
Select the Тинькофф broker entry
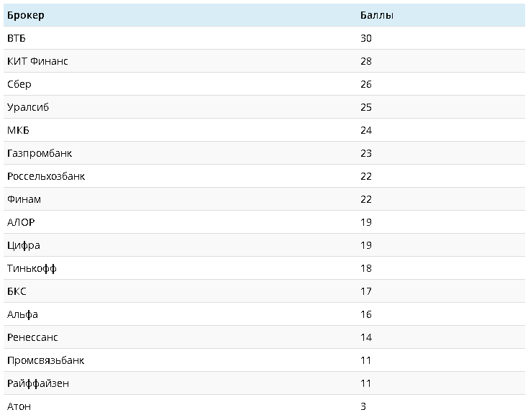point(32,268)
